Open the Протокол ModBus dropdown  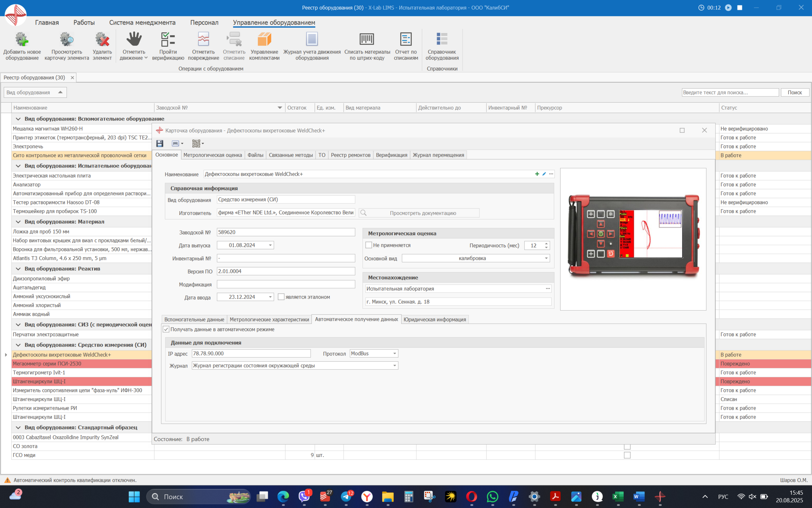pyautogui.click(x=394, y=353)
